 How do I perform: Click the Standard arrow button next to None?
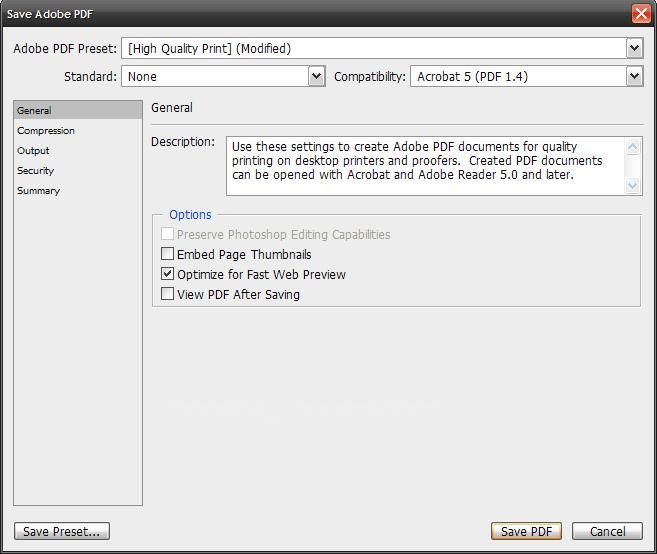click(x=317, y=77)
